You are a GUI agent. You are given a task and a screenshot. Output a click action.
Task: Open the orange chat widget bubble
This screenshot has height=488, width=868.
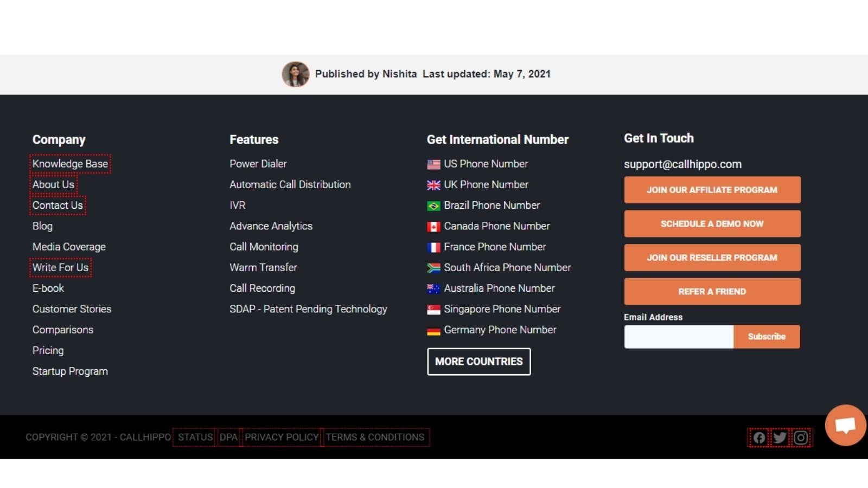(845, 425)
